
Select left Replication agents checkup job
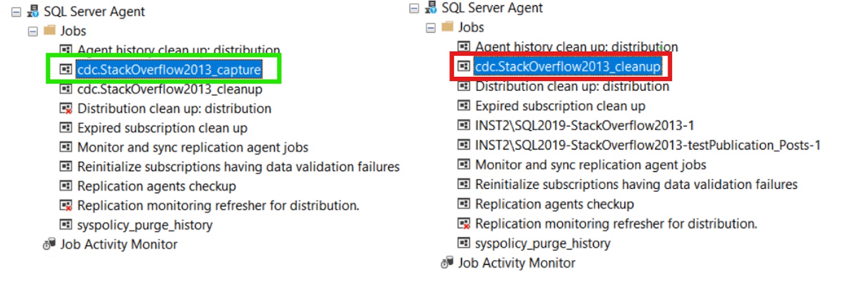tap(157, 186)
